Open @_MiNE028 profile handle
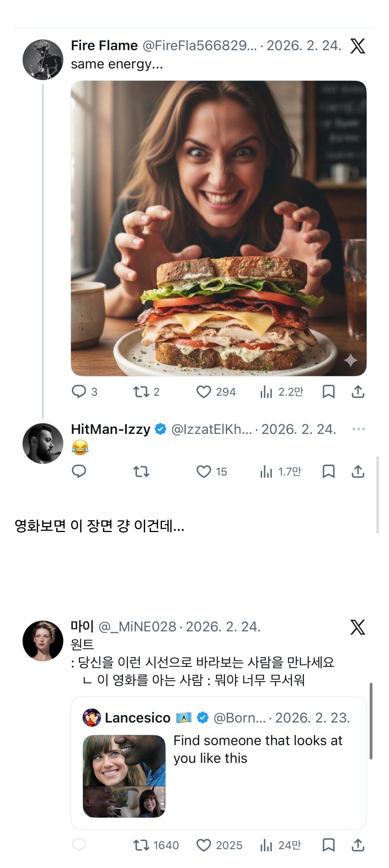Viewport: 389px width, 868px height. point(137,627)
